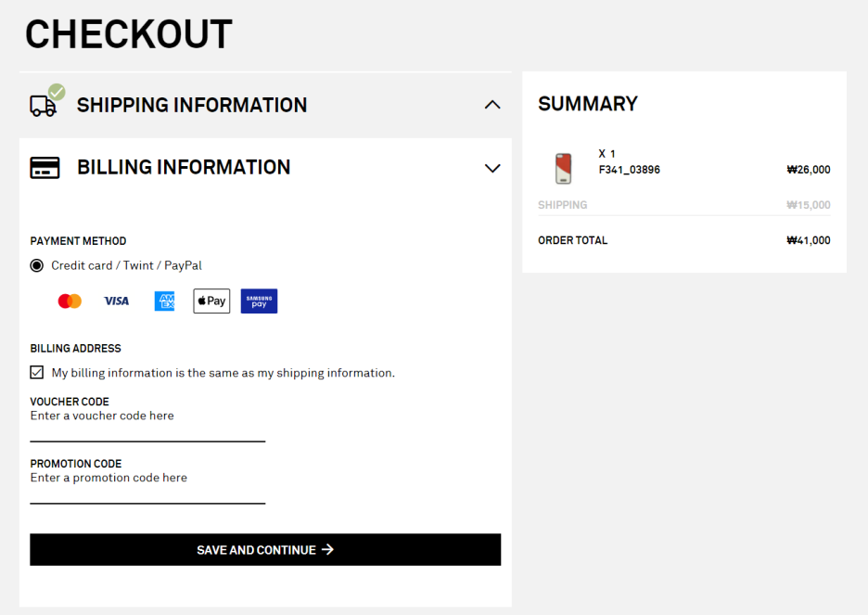
Task: Select Credit card / Twint / PayPal radio
Action: click(37, 266)
